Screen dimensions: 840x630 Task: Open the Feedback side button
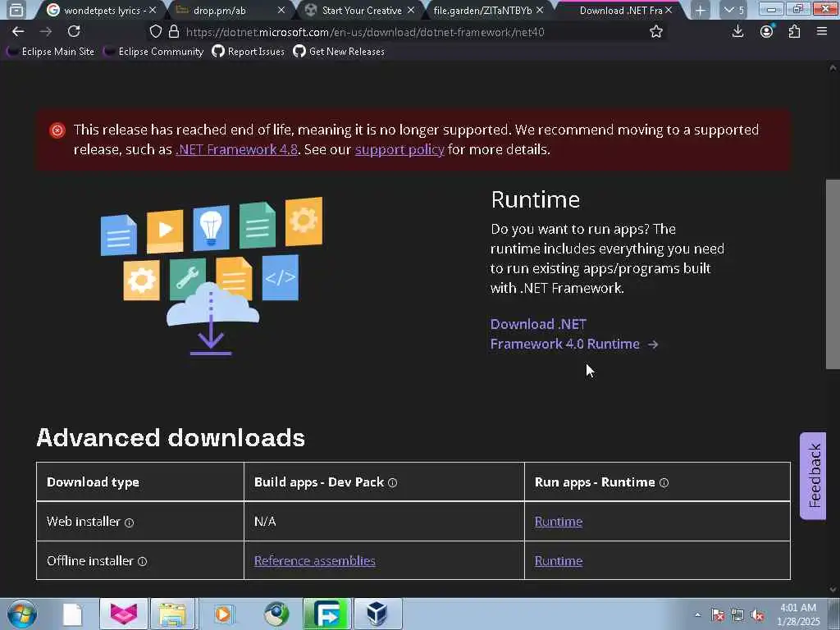point(813,476)
